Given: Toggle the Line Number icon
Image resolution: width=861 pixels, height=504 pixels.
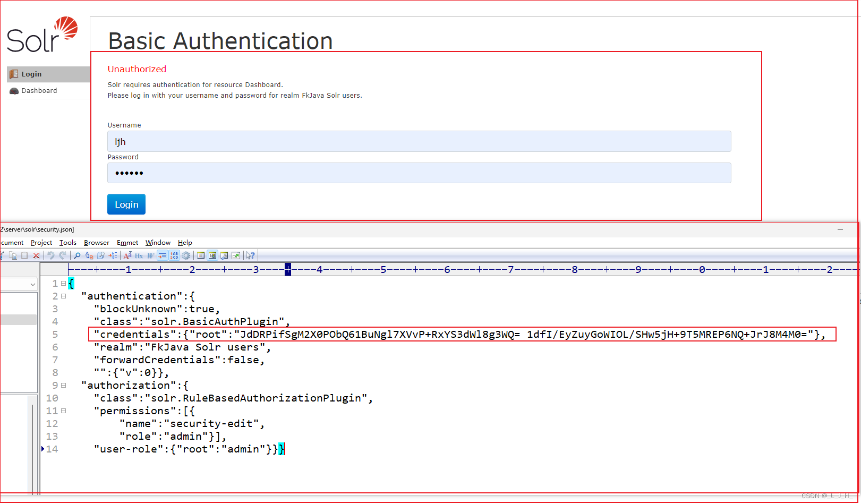Looking at the screenshot, I should click(174, 255).
